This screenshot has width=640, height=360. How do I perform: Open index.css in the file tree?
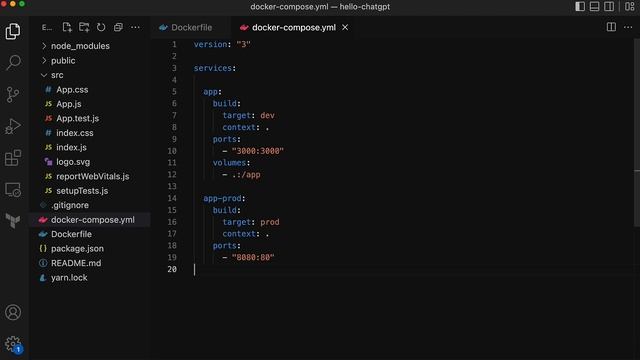(75, 133)
